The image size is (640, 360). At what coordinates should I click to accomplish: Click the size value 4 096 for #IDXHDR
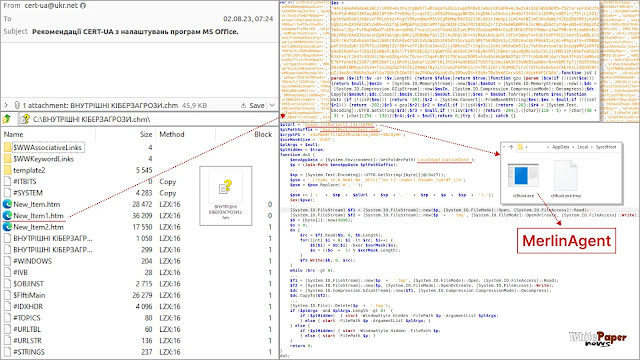coord(144,307)
